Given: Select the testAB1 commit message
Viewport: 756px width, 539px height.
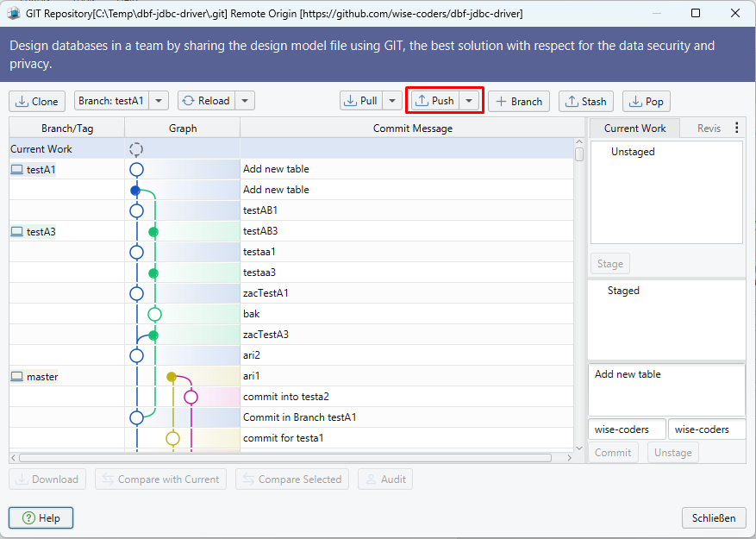Looking at the screenshot, I should coord(260,210).
